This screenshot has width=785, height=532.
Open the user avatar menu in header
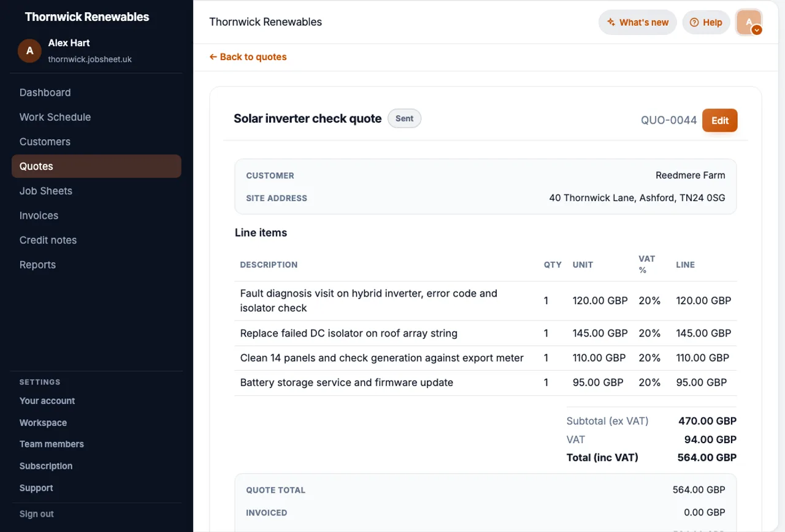click(x=749, y=23)
